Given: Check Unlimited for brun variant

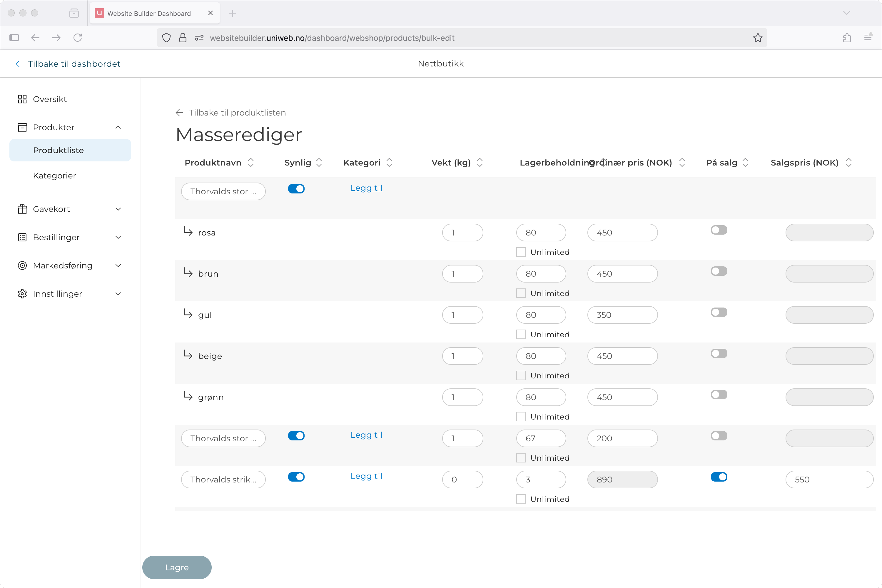Looking at the screenshot, I should tap(521, 293).
